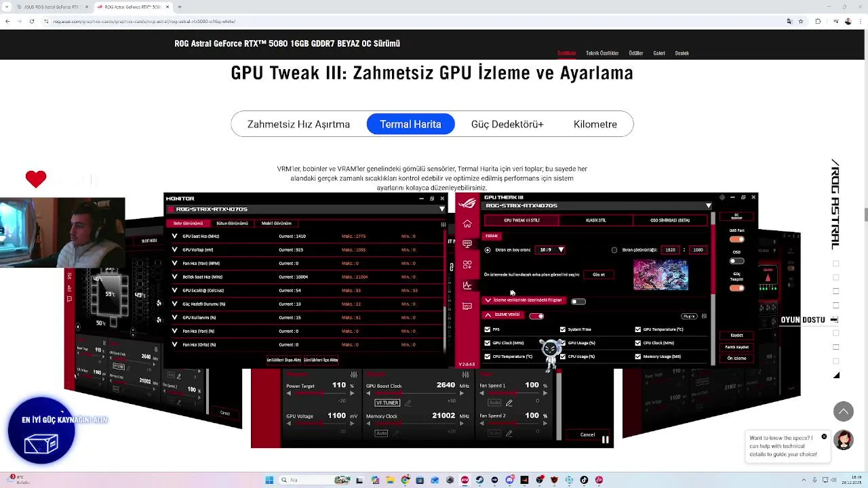
Task: Open GPU selector dropdown in Monitor window
Action: pos(442,209)
